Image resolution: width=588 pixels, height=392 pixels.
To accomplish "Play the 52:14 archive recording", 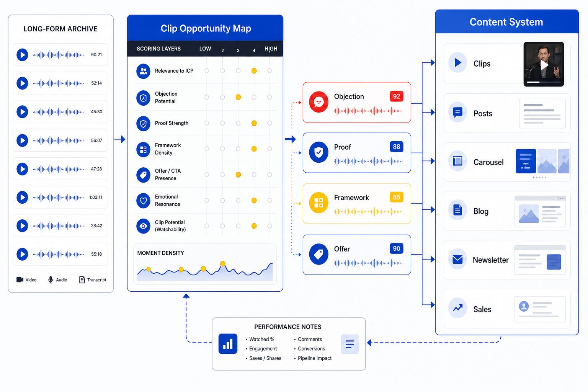I will tap(22, 83).
